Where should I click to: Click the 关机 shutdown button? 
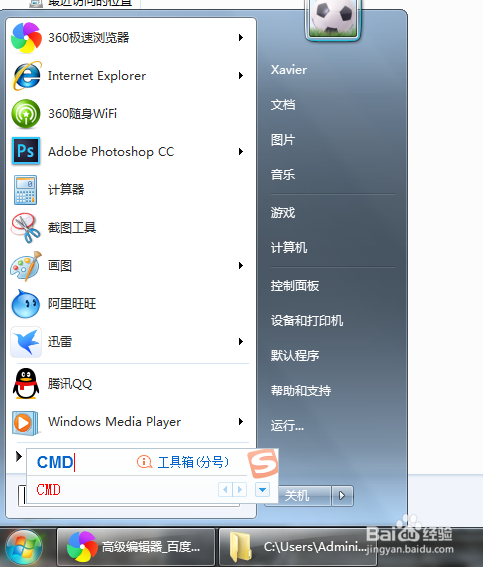point(297,495)
